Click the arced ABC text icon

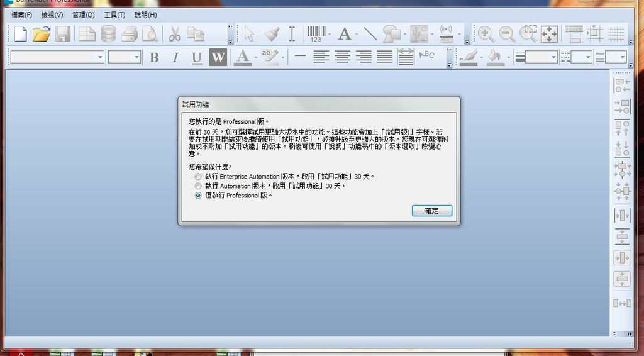pos(427,55)
